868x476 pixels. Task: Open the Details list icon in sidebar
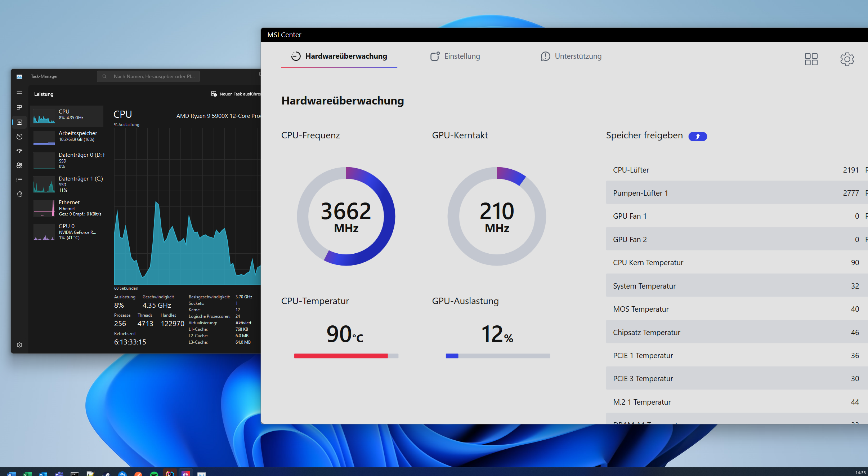19,180
